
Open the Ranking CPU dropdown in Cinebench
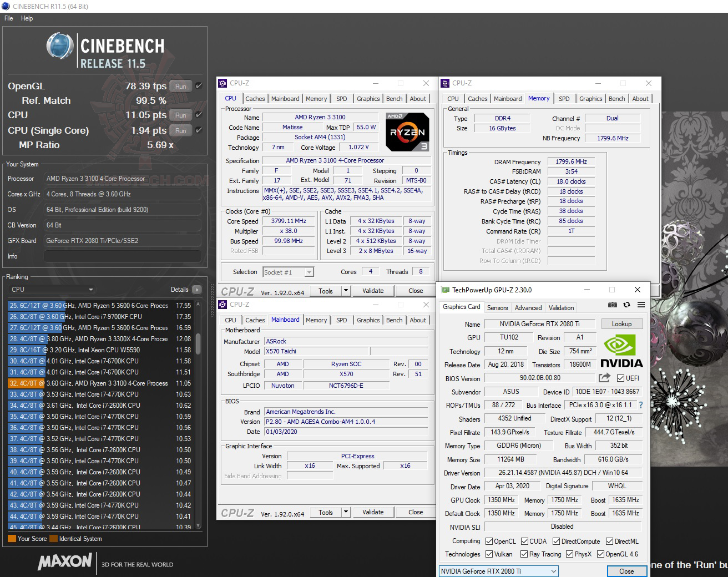[52, 290]
